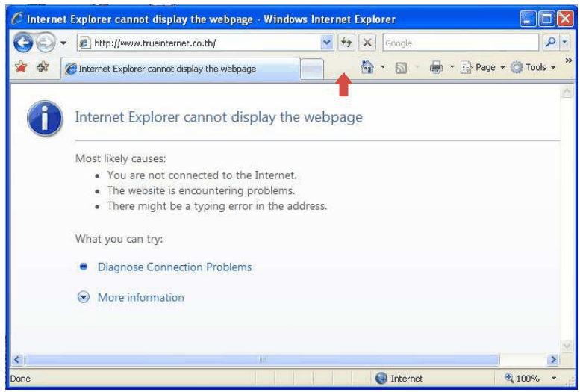
Task: Click the Google search box
Action: click(x=461, y=43)
